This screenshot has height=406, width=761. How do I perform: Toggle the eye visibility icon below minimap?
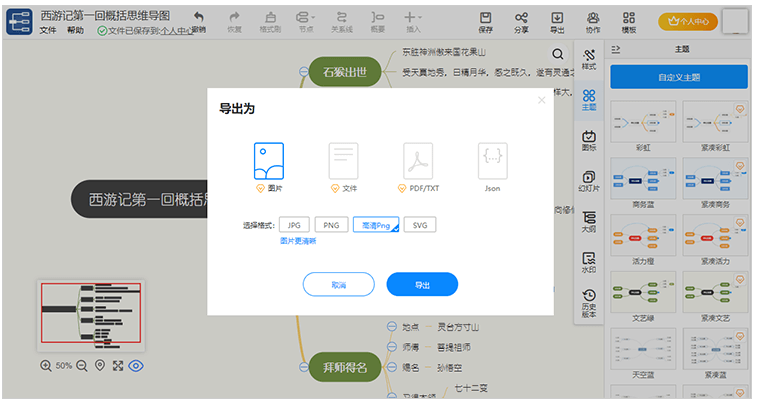(x=136, y=366)
